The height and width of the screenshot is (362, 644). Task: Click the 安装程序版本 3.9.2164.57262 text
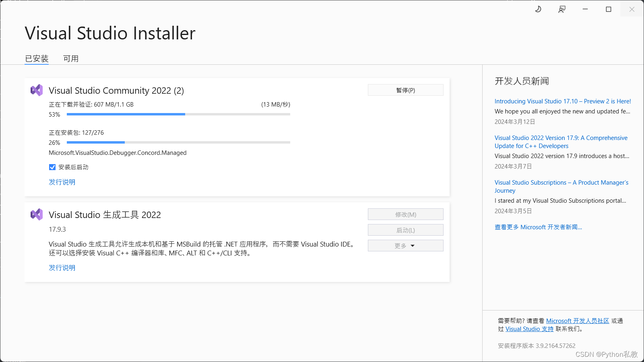pos(537,346)
